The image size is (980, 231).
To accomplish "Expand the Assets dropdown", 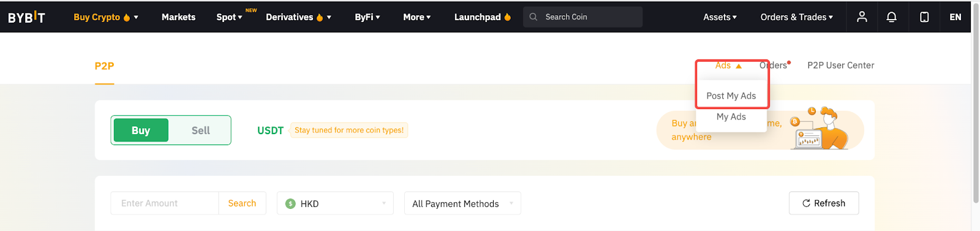I will point(720,17).
